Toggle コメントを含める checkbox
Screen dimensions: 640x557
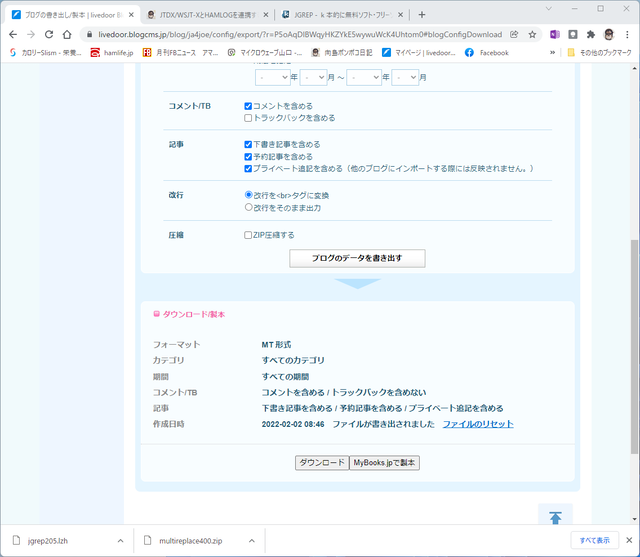point(248,106)
